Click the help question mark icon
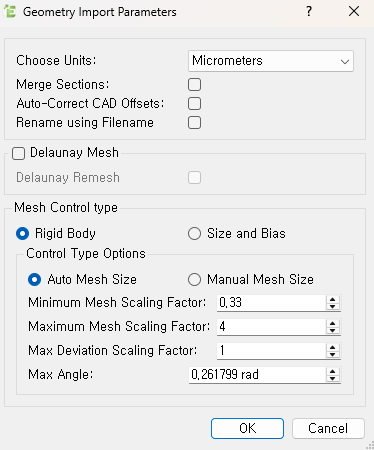Screen dimensions: 374x450 coord(309,12)
